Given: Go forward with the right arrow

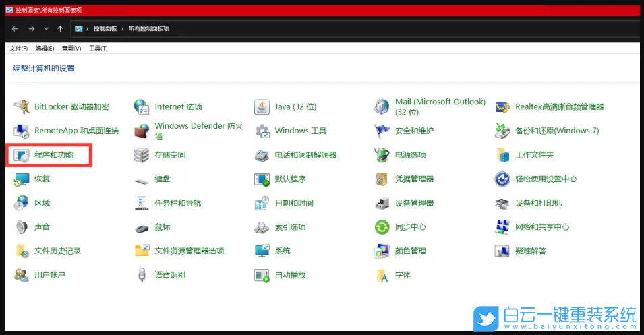Looking at the screenshot, I should 32,29.
